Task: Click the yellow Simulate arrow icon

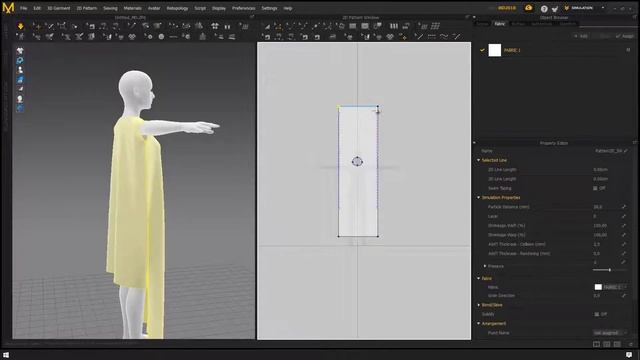Action: point(21,27)
